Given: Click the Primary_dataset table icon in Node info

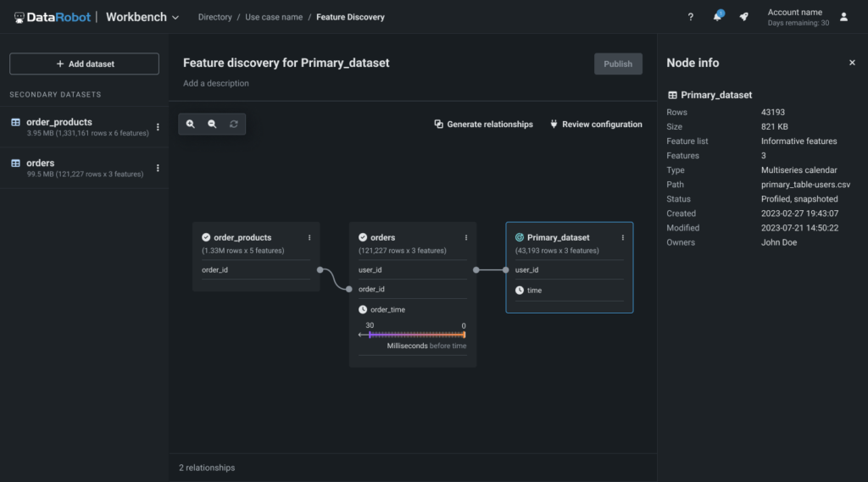Looking at the screenshot, I should click(x=672, y=95).
